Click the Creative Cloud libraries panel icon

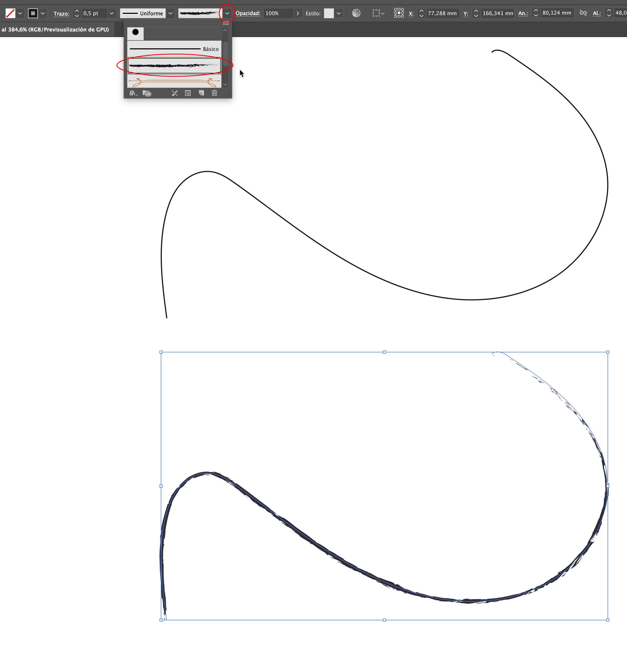click(147, 93)
